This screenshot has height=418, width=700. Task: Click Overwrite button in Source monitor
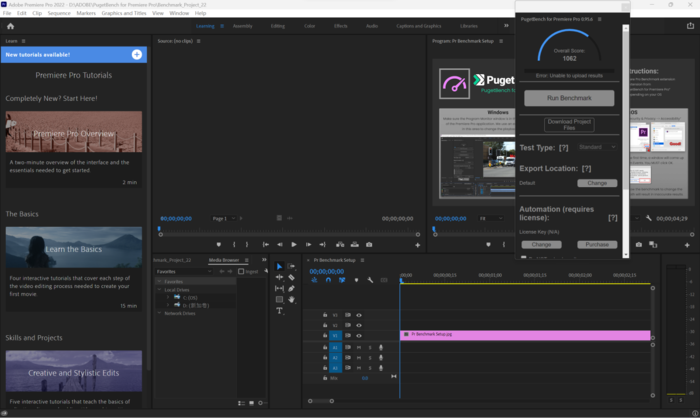[354, 245]
